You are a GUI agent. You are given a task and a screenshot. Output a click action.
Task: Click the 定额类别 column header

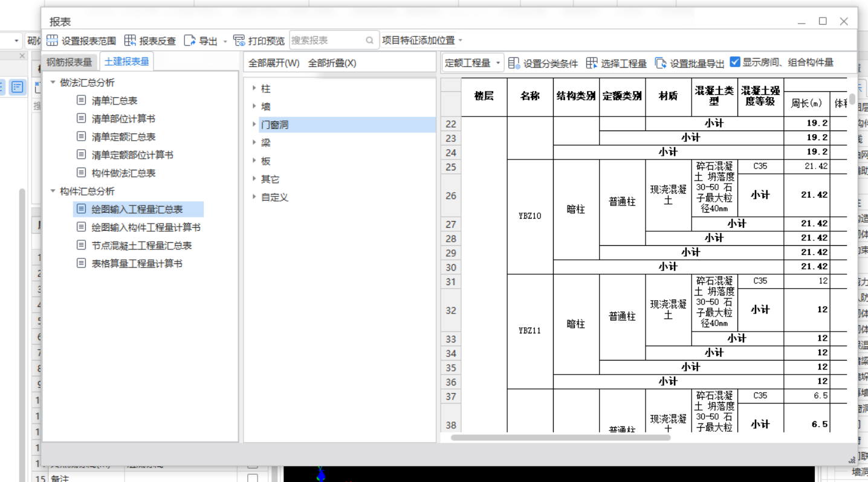point(622,96)
